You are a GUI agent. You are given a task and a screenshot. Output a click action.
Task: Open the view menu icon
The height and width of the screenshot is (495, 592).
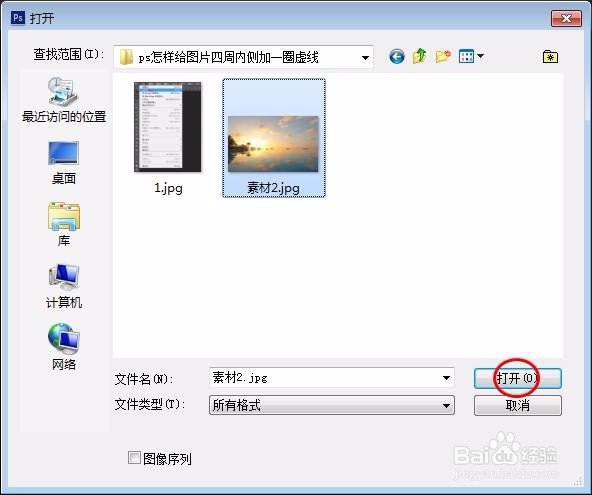click(x=466, y=56)
